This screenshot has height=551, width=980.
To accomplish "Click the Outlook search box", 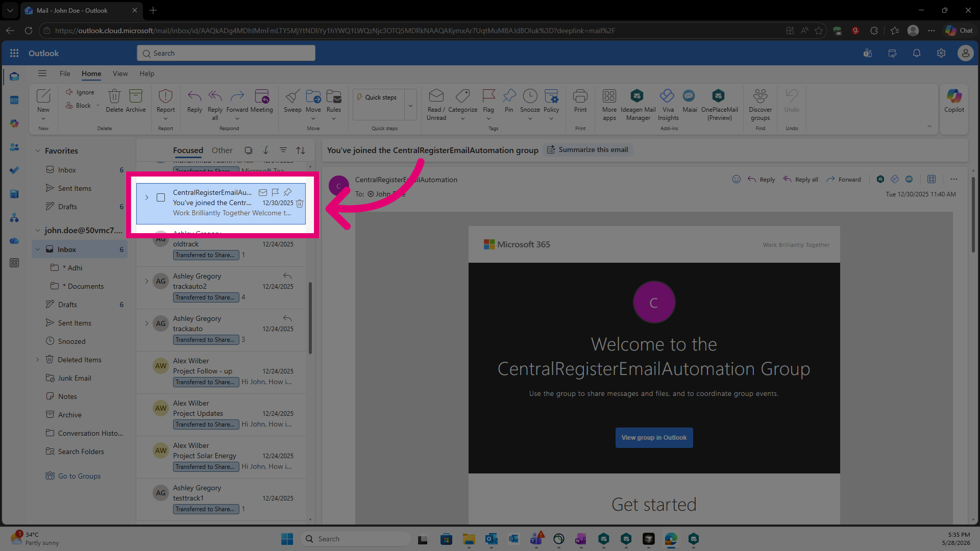I will pyautogui.click(x=226, y=53).
